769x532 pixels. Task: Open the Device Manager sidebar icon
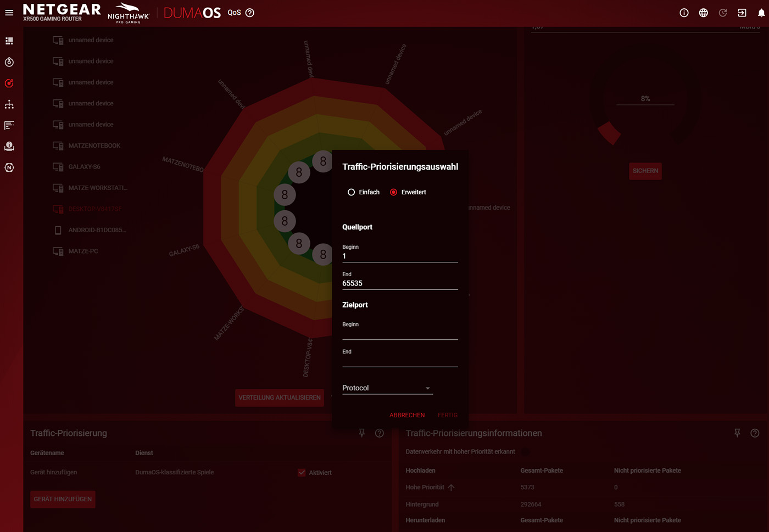click(9, 104)
